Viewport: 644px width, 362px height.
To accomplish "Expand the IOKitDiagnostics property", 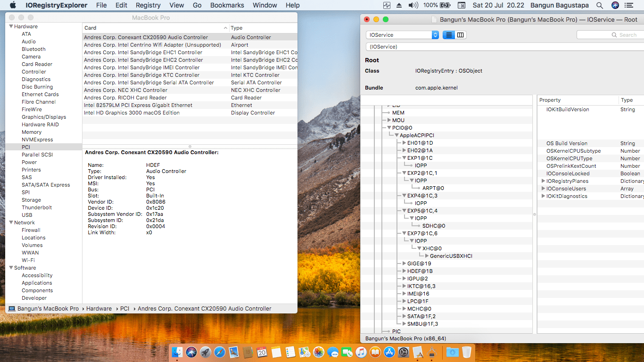I will pyautogui.click(x=543, y=196).
